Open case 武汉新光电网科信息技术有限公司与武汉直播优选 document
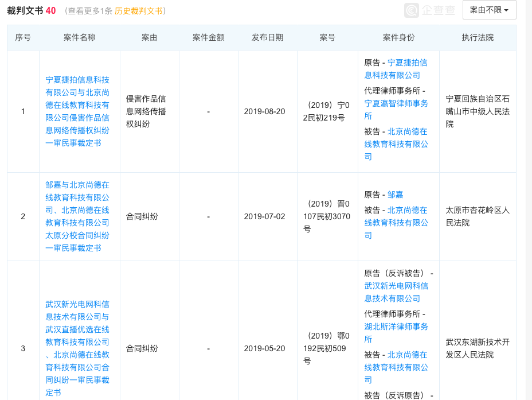 coord(77,348)
